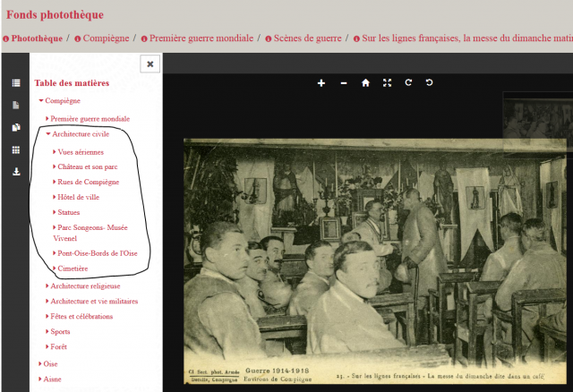Open Architecture religieuse entry
The width and height of the screenshot is (573, 392).
[x=85, y=286]
